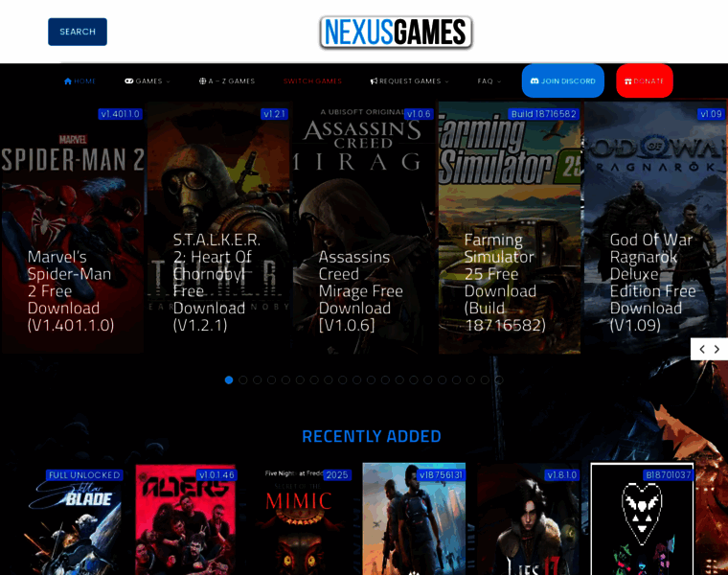
Task: Select the second carousel pagination dot
Action: pos(242,379)
